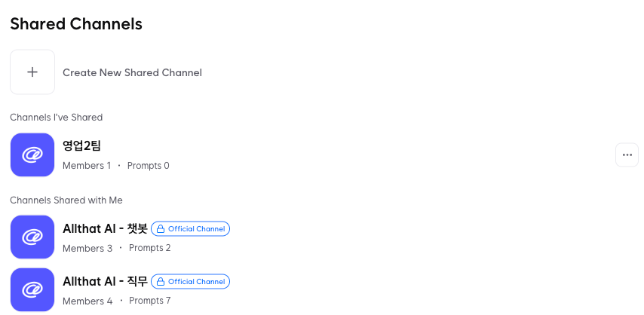Viewport: 644px width, 315px height.
Task: Click lock icon on 직무 Official Channel badge
Action: point(161,281)
